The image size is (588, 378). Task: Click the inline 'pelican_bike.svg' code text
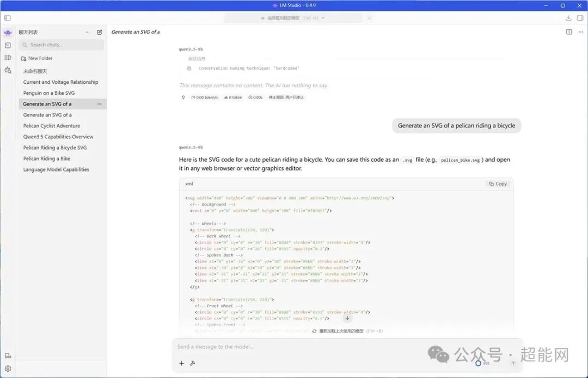[460, 160]
